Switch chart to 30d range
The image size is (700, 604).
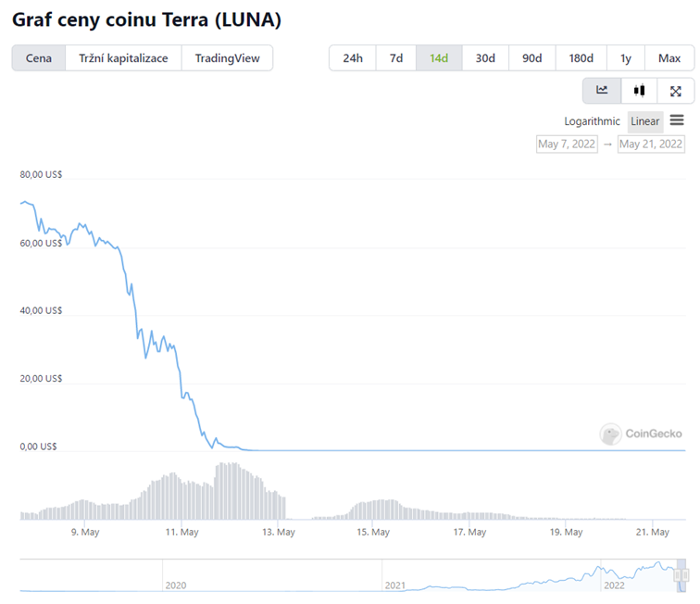click(x=485, y=58)
